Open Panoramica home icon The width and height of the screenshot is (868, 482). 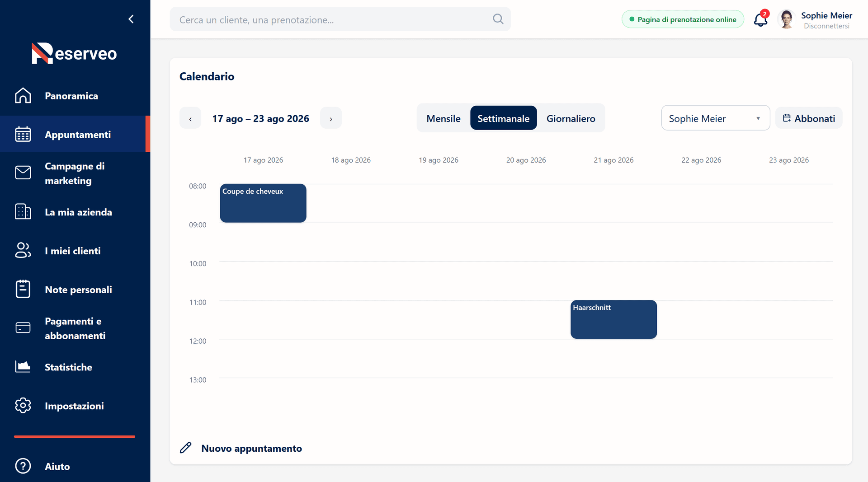pos(23,96)
